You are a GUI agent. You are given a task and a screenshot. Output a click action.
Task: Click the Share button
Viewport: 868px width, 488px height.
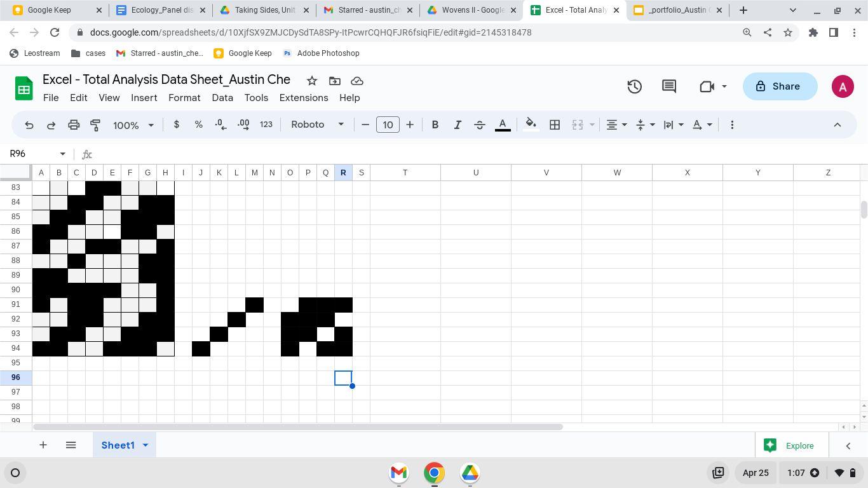click(x=780, y=86)
